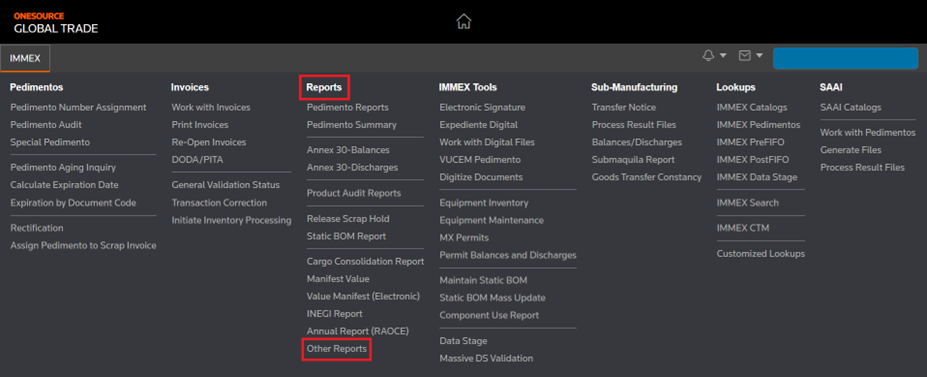Open General Validation Status

(226, 185)
